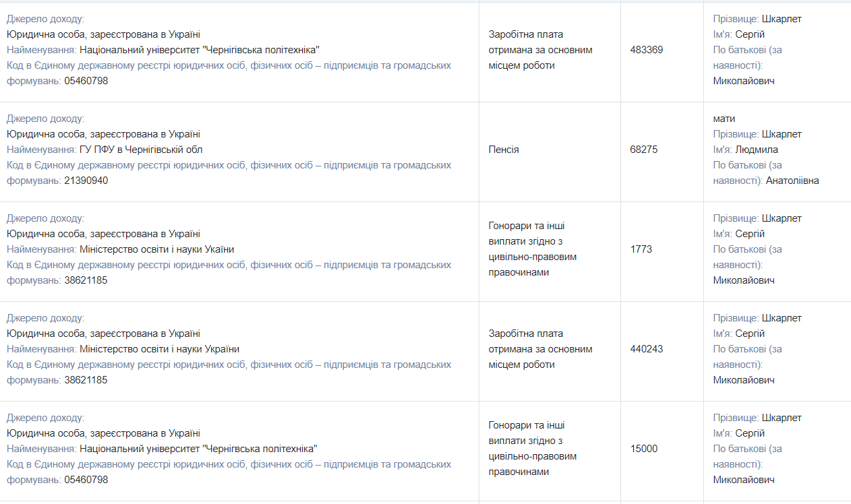
Task: Select the name "ГУ ПФУ в Чернігівській обл"
Action: tap(141, 150)
